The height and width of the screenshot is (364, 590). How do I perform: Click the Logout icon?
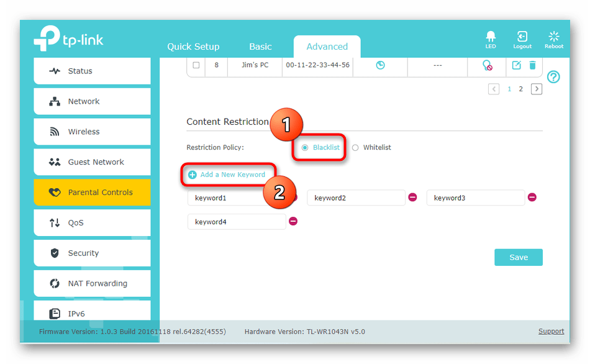pos(522,38)
